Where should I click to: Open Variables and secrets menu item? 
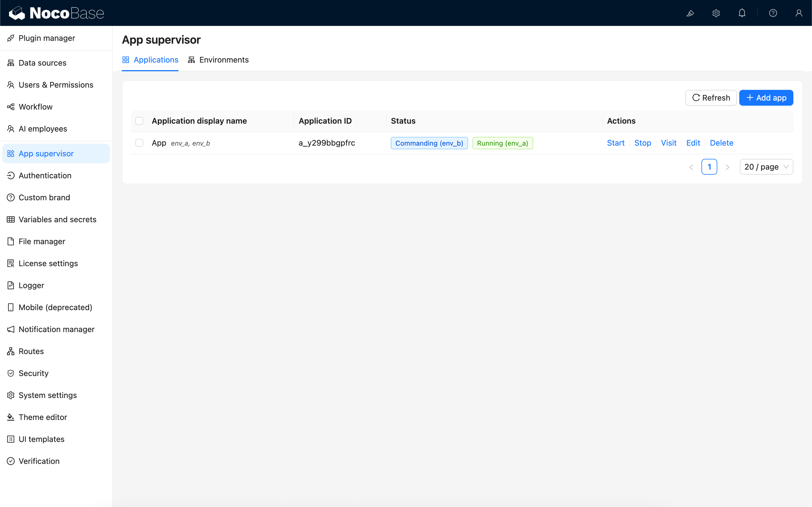pyautogui.click(x=58, y=220)
